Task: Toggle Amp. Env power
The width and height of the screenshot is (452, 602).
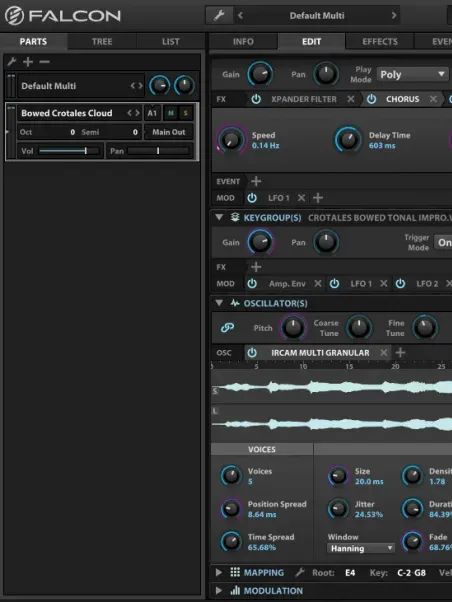Action: (x=252, y=284)
